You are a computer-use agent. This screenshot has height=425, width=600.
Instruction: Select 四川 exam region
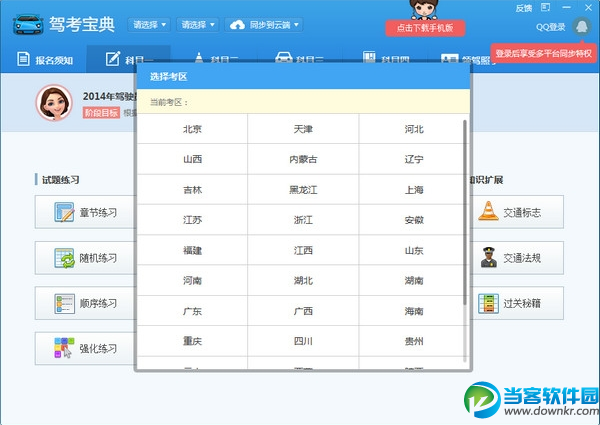303,341
